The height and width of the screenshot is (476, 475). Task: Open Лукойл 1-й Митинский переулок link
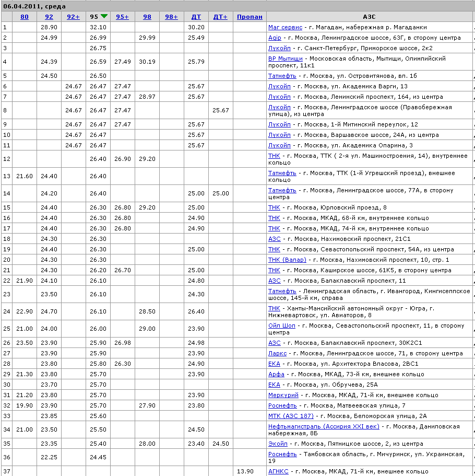pyautogui.click(x=279, y=124)
